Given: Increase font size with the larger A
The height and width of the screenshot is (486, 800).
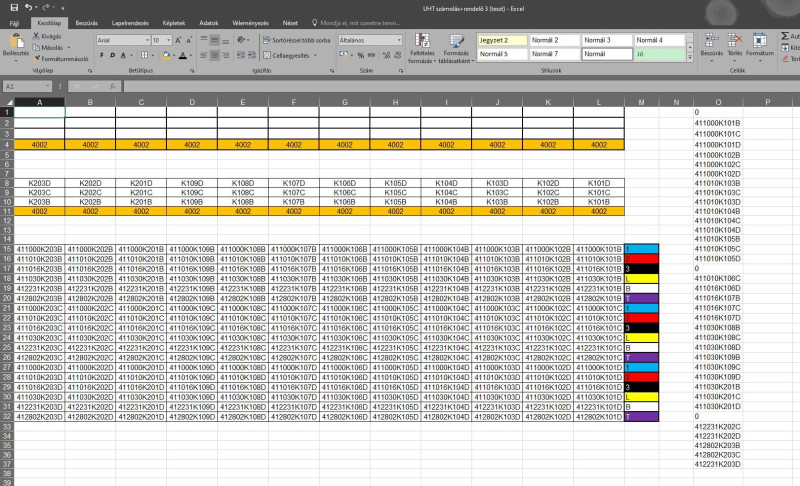Looking at the screenshot, I should tap(178, 40).
